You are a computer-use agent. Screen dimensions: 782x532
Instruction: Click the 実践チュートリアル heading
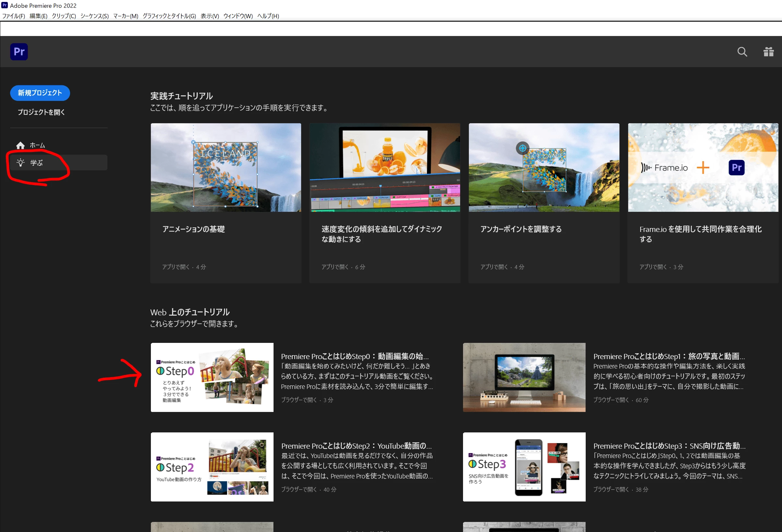pyautogui.click(x=182, y=96)
